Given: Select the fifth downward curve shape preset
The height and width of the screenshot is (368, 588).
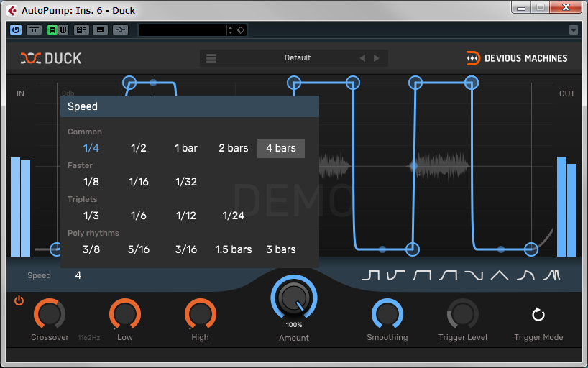Looking at the screenshot, I should point(474,275).
